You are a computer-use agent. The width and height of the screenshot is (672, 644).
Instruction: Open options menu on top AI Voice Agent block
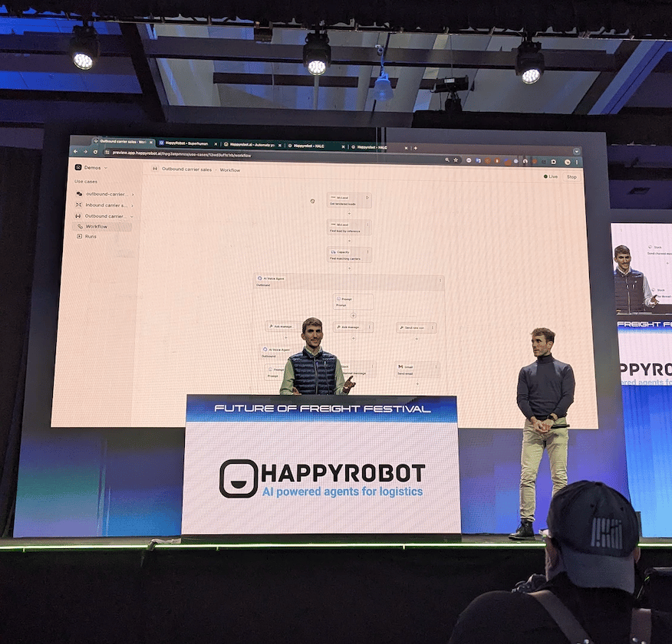pyautogui.click(x=440, y=281)
